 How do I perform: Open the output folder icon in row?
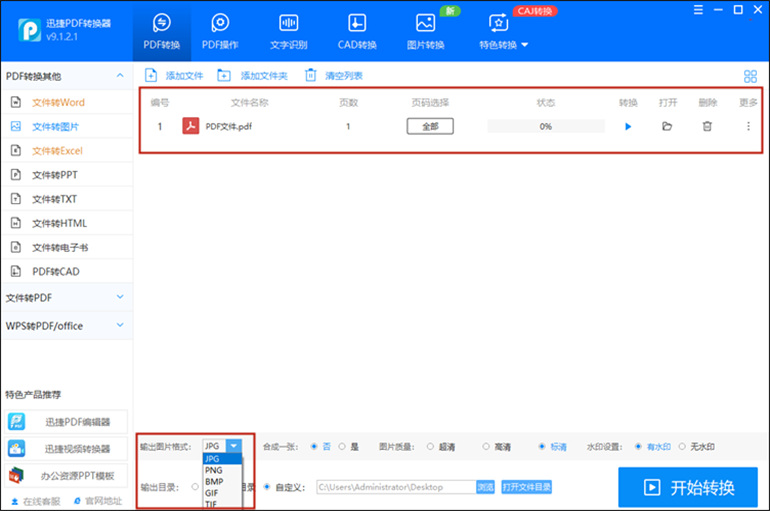[667, 127]
